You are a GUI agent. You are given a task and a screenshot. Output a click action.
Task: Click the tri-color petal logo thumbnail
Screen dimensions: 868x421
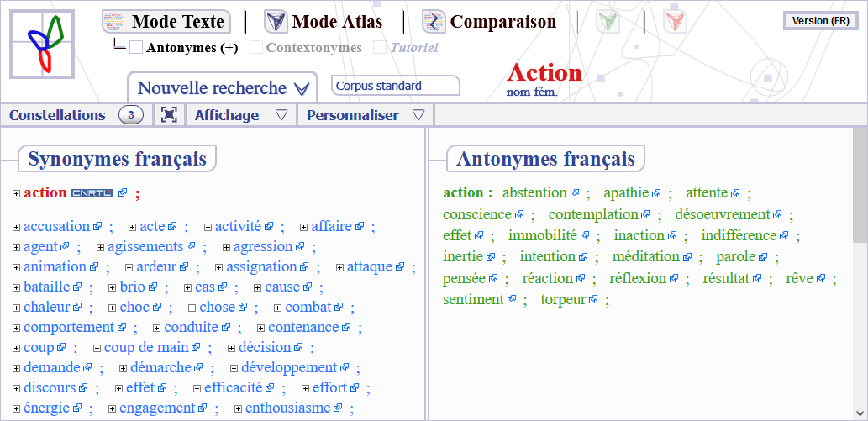42,45
